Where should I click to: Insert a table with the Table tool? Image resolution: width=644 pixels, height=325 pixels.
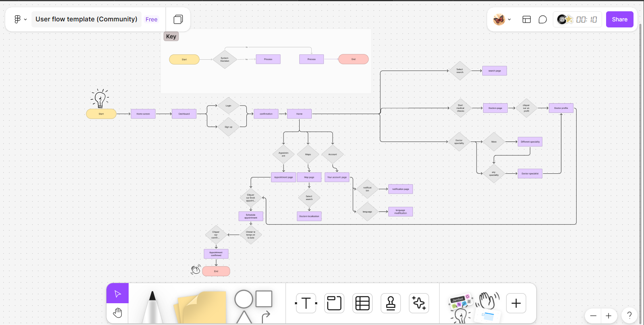pyautogui.click(x=363, y=303)
